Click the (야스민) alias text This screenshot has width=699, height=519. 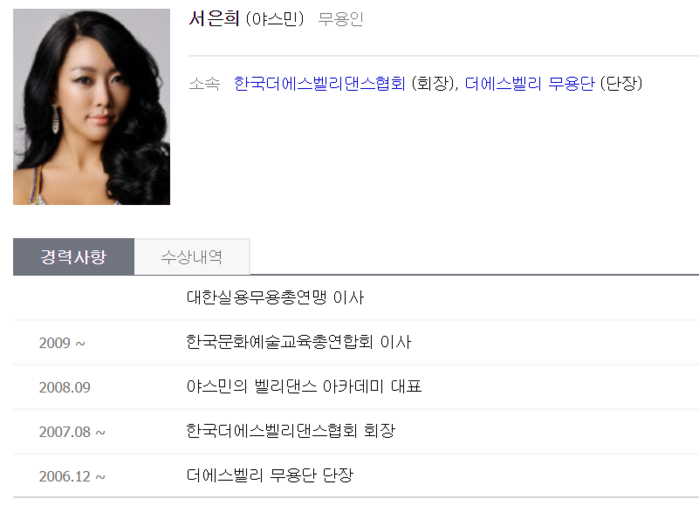click(x=275, y=19)
